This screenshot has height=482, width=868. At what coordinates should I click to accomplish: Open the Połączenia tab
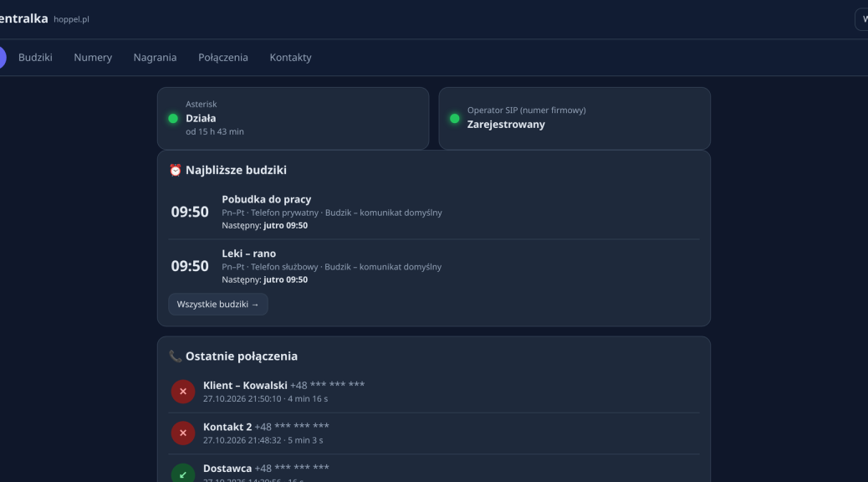223,57
